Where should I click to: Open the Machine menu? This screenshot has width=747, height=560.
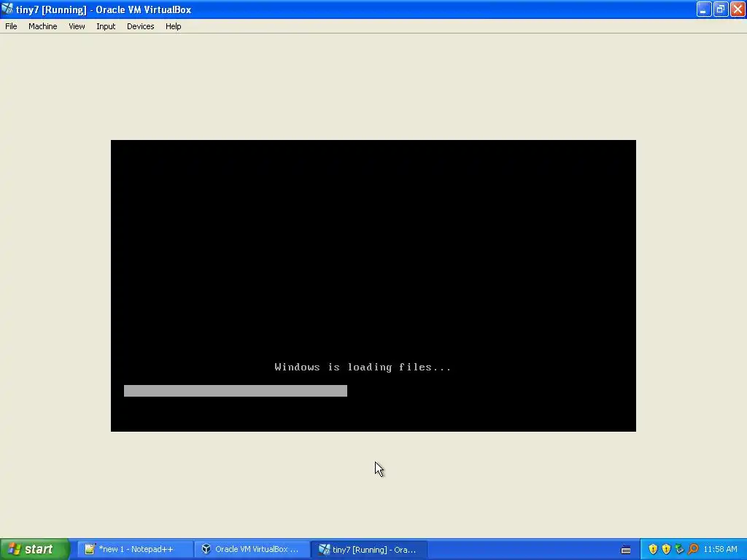point(42,26)
